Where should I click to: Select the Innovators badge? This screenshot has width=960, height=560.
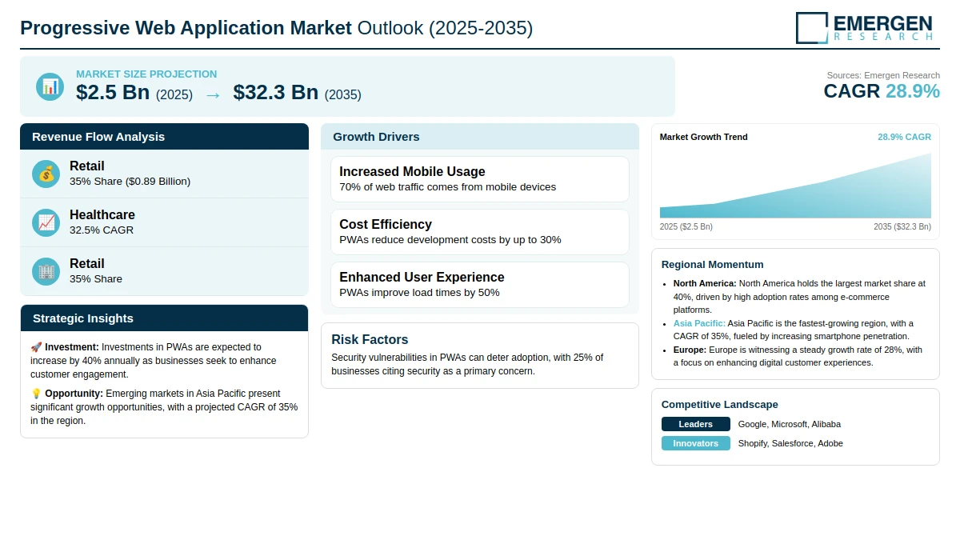[x=696, y=443]
